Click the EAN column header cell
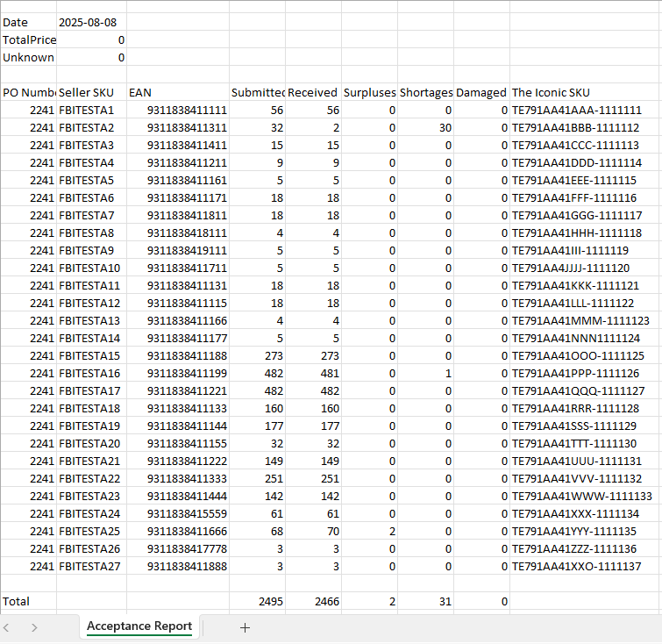The height and width of the screenshot is (644, 662). [x=177, y=92]
